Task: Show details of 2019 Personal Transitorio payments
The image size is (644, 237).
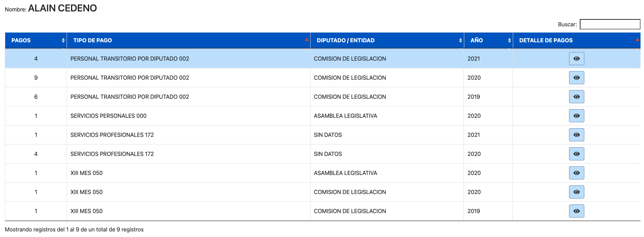Action: point(576,97)
